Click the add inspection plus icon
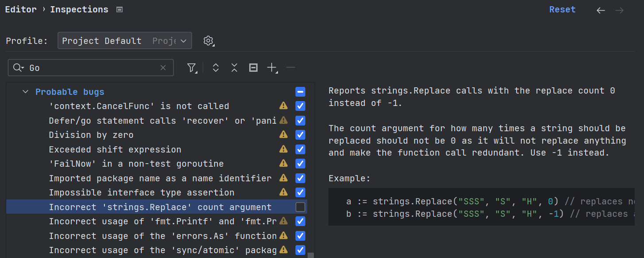Viewport: 644px width, 258px height. click(271, 68)
